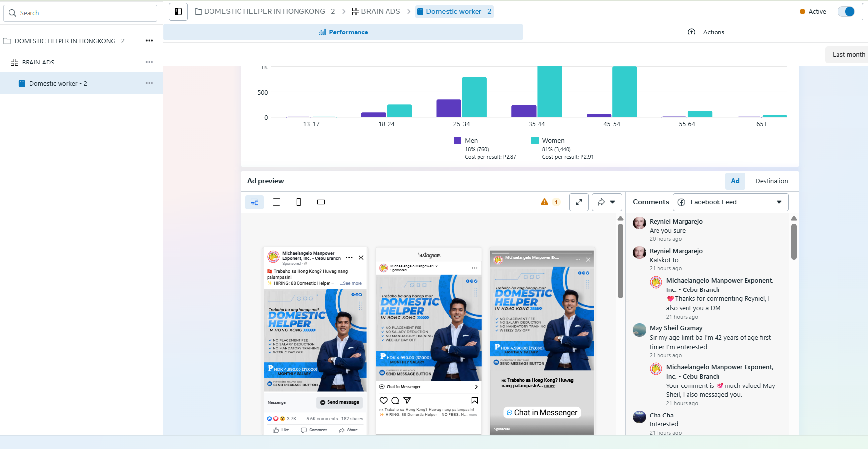Open the share preview dropdown
Image resolution: width=868 pixels, height=449 pixels.
point(606,202)
